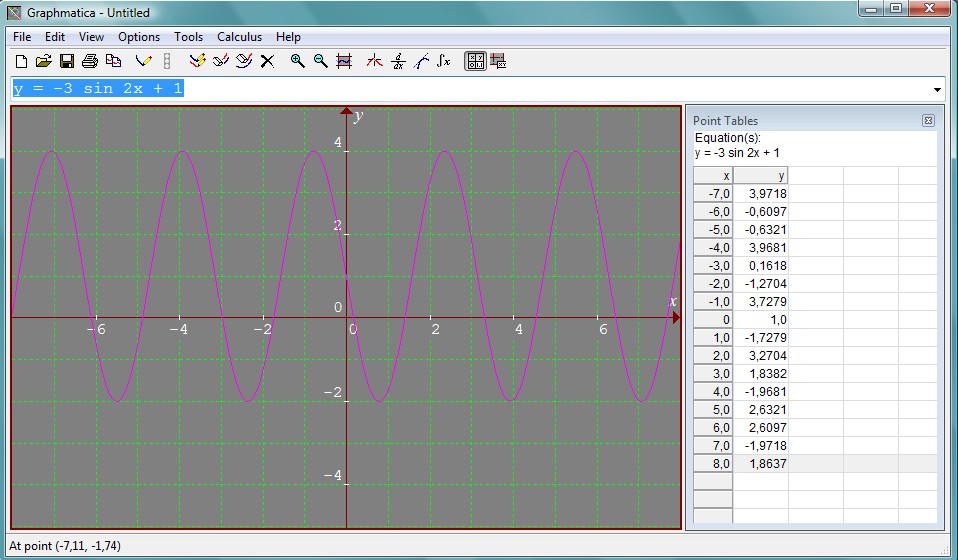The height and width of the screenshot is (560, 958).
Task: Save the graph with the floppy disk icon
Action: click(x=67, y=61)
